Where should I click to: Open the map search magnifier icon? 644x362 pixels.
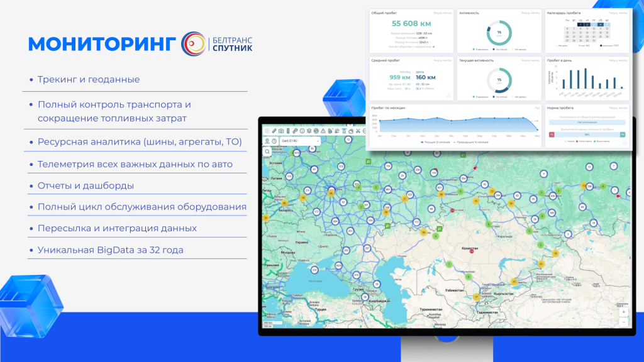click(x=267, y=151)
